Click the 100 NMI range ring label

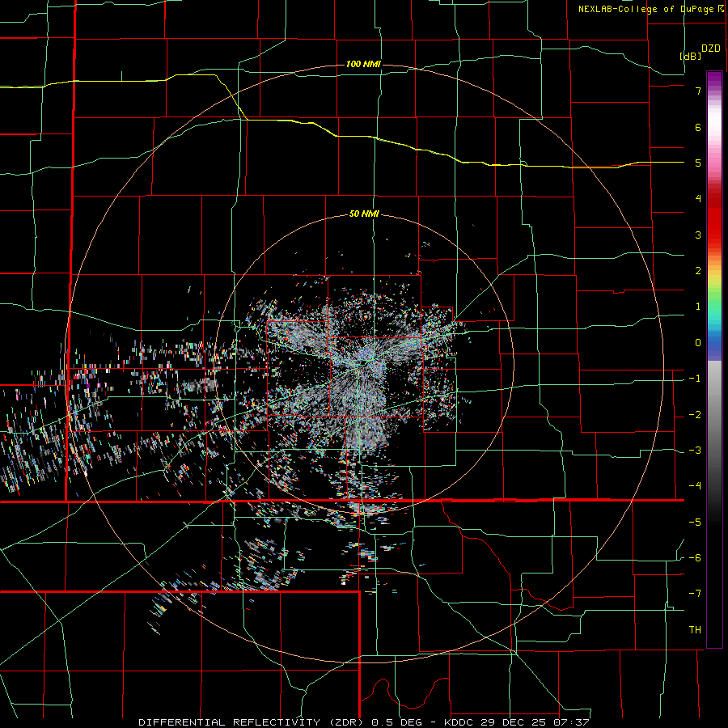(x=363, y=64)
